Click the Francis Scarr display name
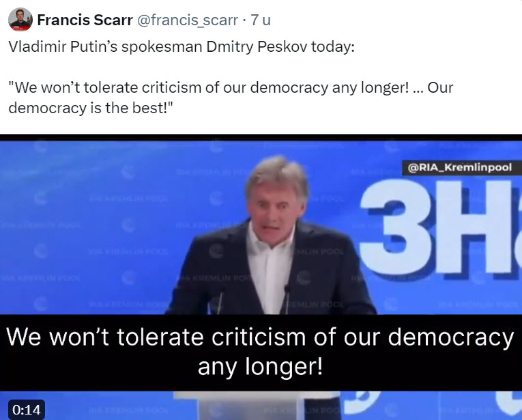The image size is (522, 420). coord(85,20)
